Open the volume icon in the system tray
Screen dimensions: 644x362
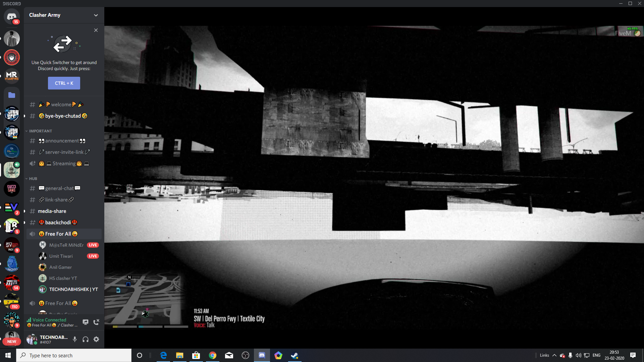coord(578,355)
